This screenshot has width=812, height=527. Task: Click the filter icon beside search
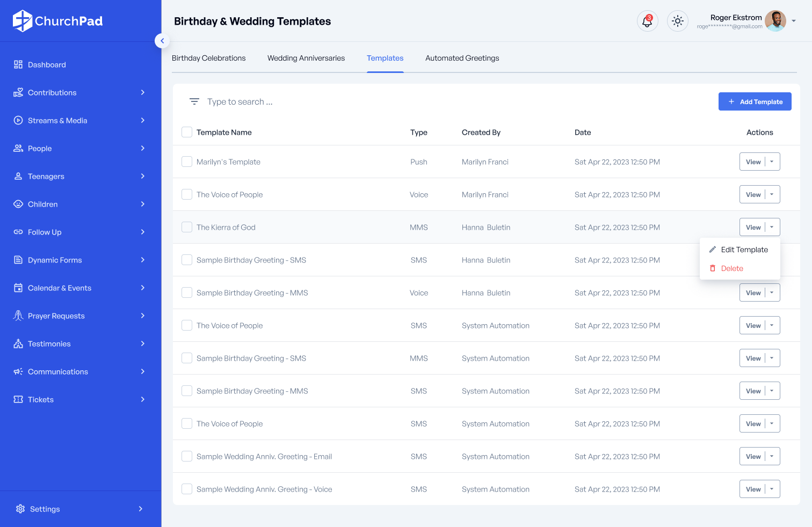coord(194,101)
